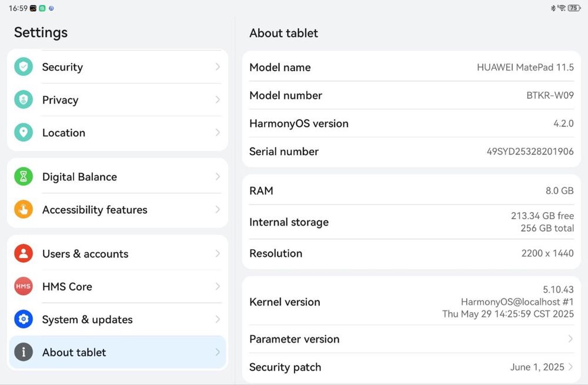Tap the About tablet info icon
The image size is (588, 385).
click(24, 352)
